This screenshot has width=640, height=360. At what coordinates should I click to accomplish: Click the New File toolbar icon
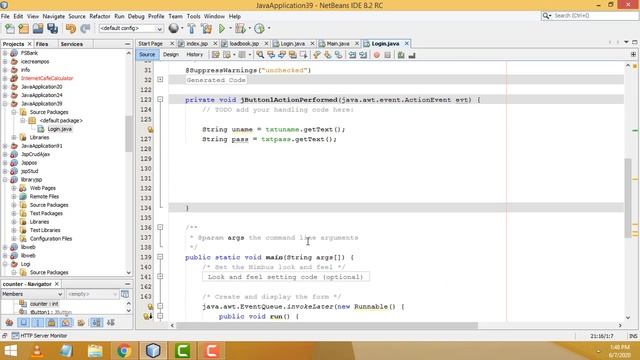tap(10, 28)
